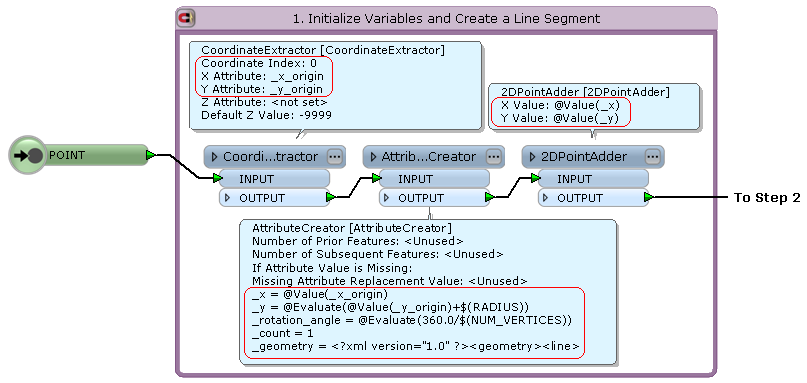Expand AttributeCreator OUTPUT port attributes
This screenshot has width=807, height=383.
[x=387, y=198]
